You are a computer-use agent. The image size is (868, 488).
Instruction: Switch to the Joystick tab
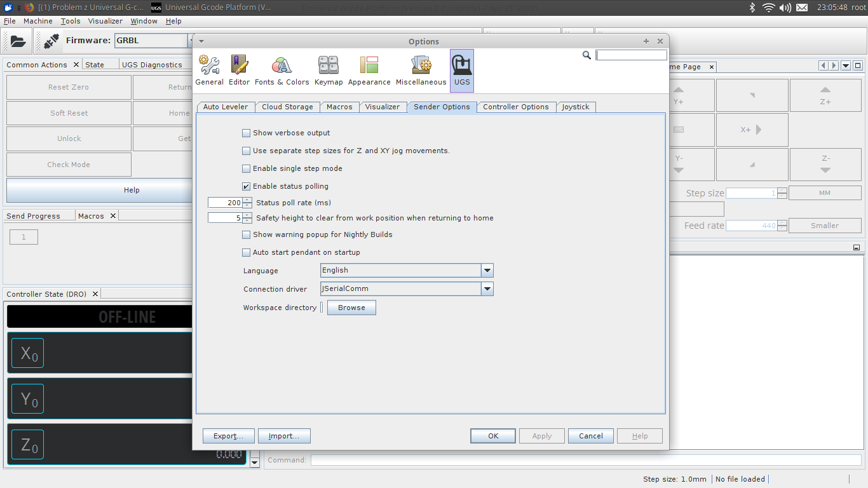point(576,107)
